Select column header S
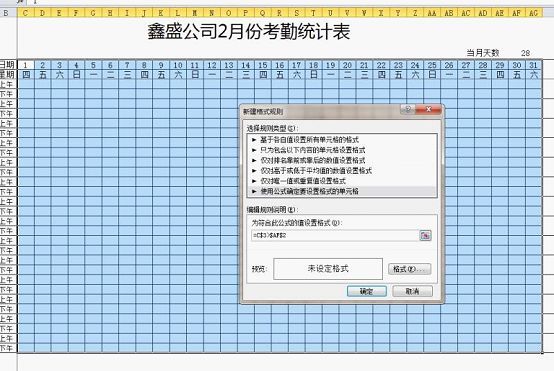This screenshot has width=554, height=371. click(x=297, y=13)
